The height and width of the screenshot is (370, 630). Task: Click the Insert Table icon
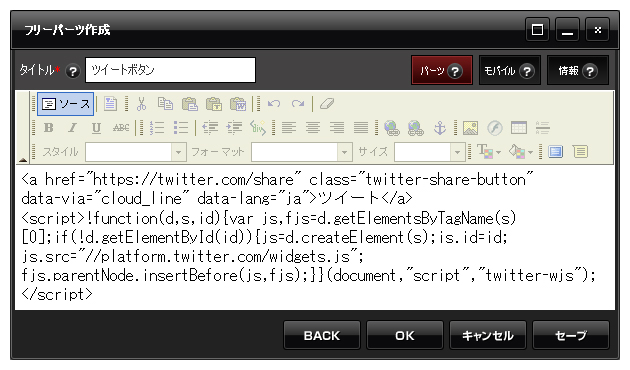519,128
